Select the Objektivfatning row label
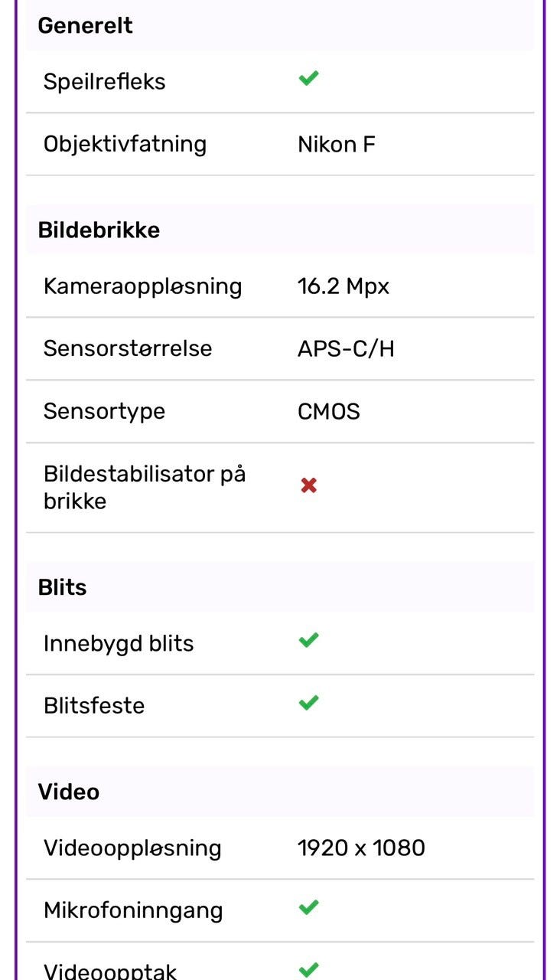 click(x=125, y=144)
